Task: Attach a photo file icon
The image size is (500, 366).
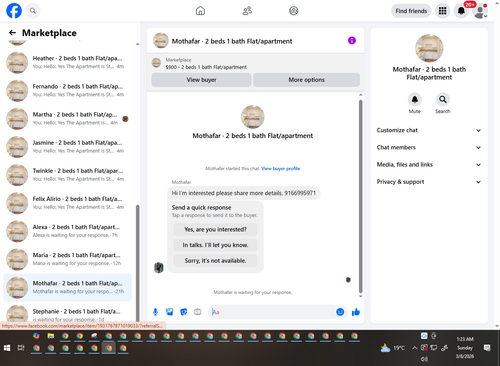Action: [x=170, y=312]
